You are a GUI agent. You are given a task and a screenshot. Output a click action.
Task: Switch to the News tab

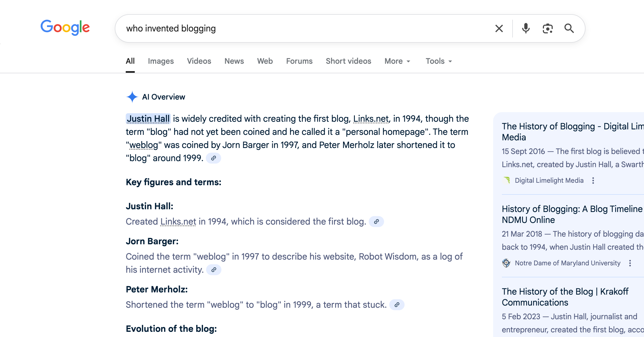coord(234,61)
